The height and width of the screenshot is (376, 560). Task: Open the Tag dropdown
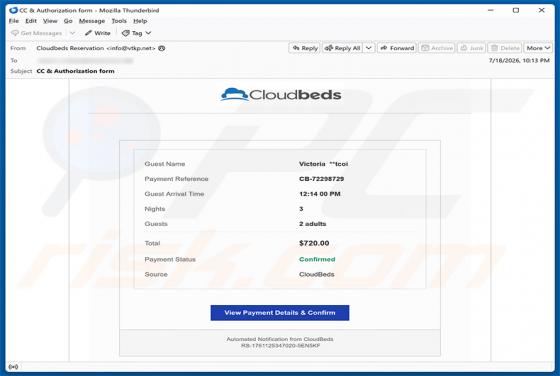pos(137,33)
